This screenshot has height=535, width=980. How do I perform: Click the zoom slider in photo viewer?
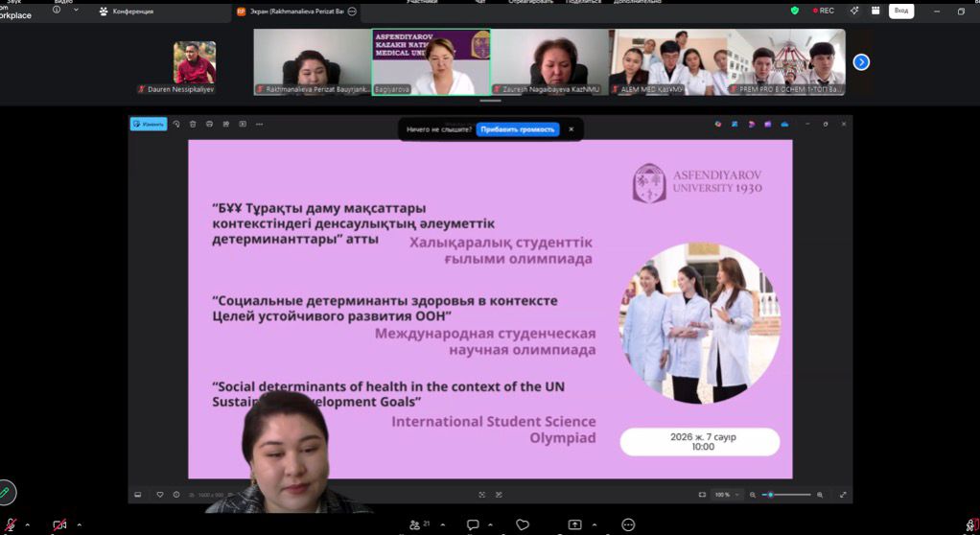click(x=793, y=495)
